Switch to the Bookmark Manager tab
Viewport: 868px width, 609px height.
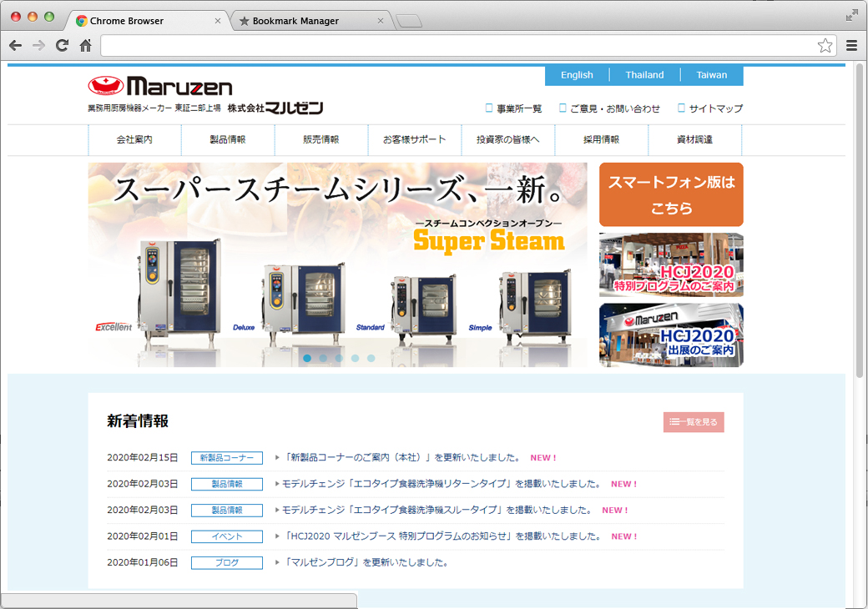[310, 21]
